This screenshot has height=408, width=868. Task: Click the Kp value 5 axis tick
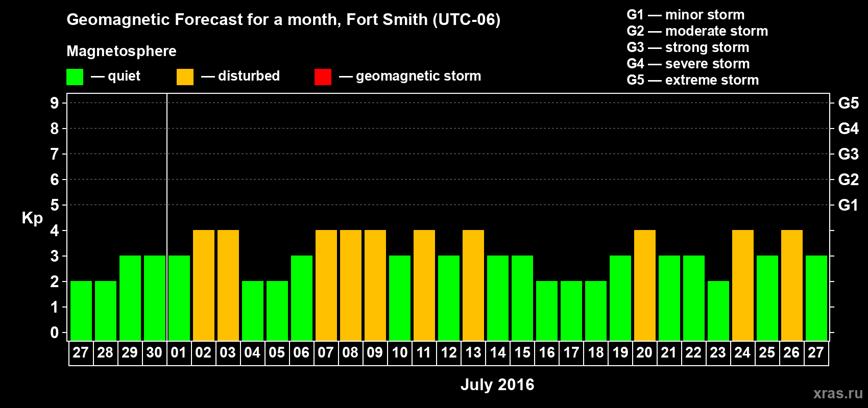[x=55, y=205]
